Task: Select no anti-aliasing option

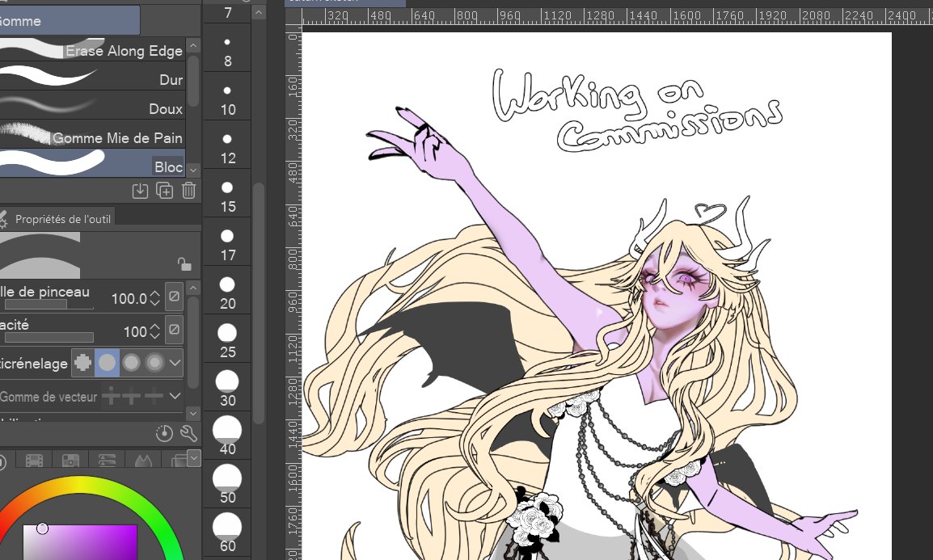Action: [x=83, y=363]
